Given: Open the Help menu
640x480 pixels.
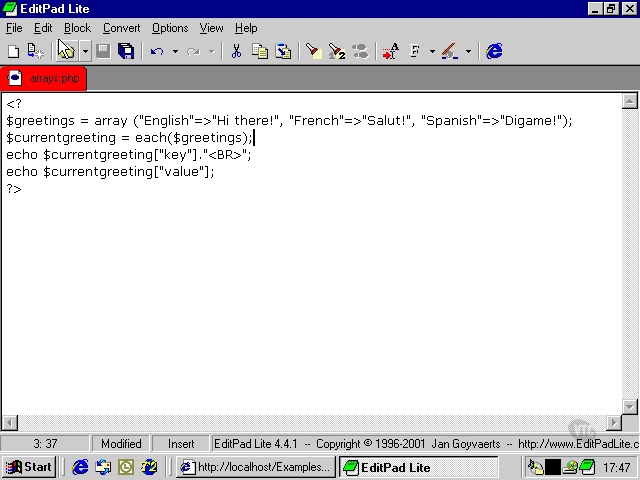Looking at the screenshot, I should [246, 28].
